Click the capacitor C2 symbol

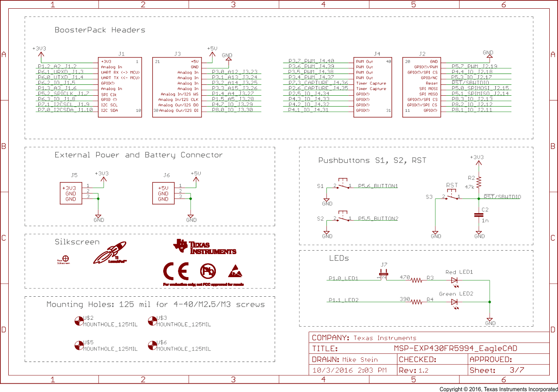[479, 214]
